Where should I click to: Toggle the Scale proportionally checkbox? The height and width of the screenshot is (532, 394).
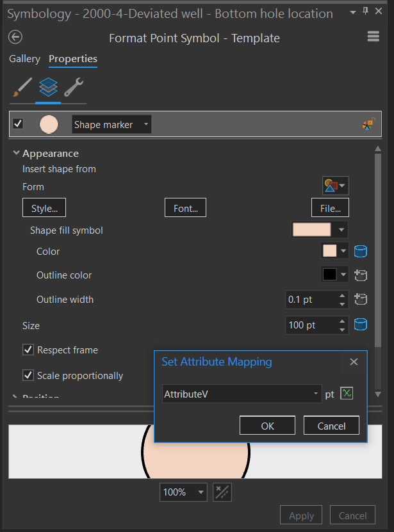point(28,375)
